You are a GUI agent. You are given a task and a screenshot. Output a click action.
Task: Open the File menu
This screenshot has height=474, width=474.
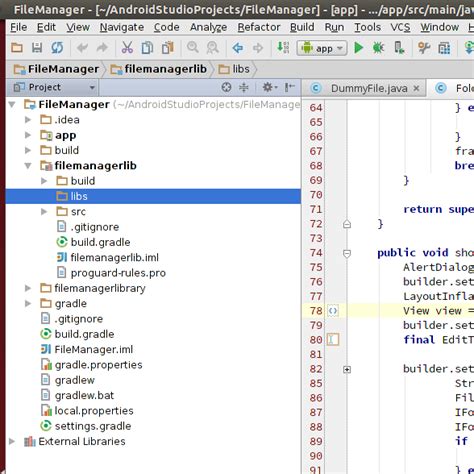[19, 27]
